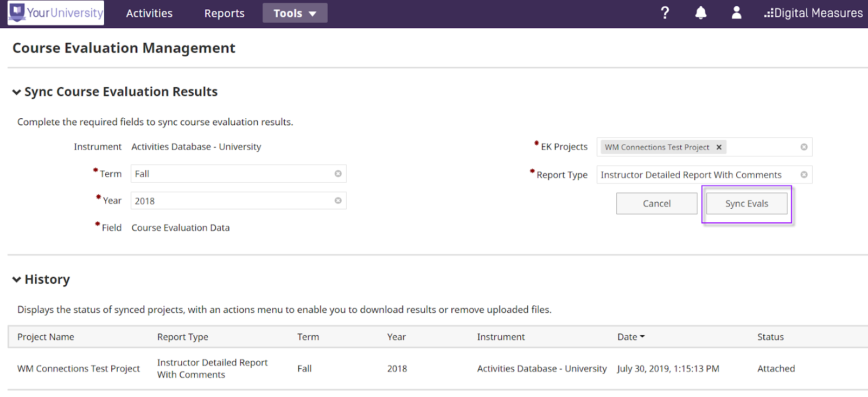The height and width of the screenshot is (397, 868).
Task: Click 'Activities Database - University' instrument value in form
Action: (196, 146)
